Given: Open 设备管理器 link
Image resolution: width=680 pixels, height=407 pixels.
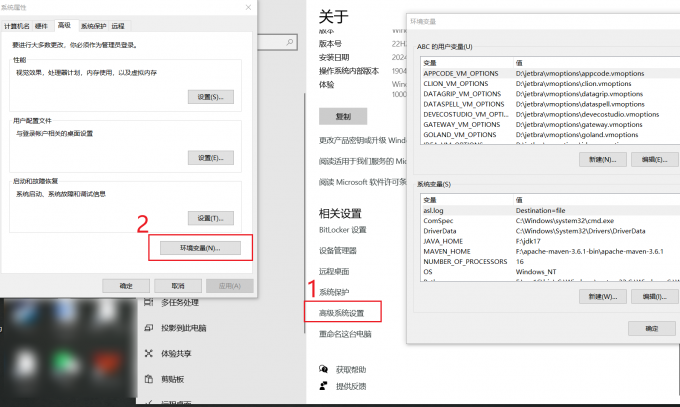Looking at the screenshot, I should [x=338, y=250].
